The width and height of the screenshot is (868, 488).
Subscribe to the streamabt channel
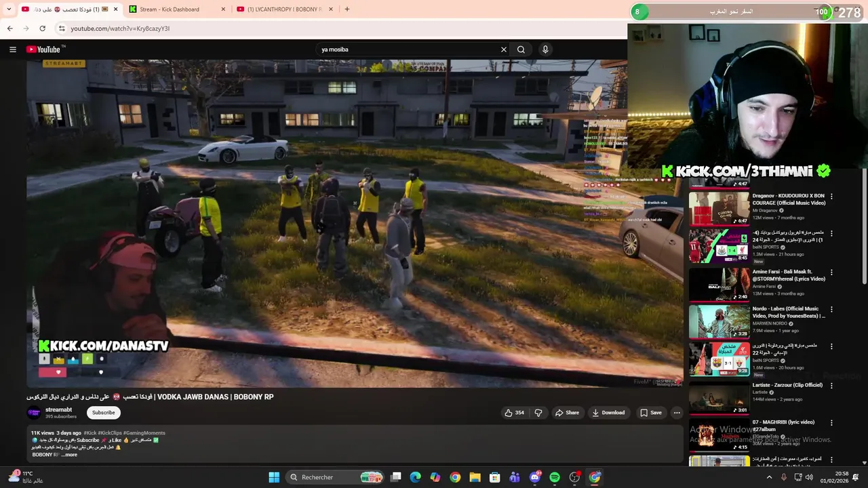click(103, 412)
